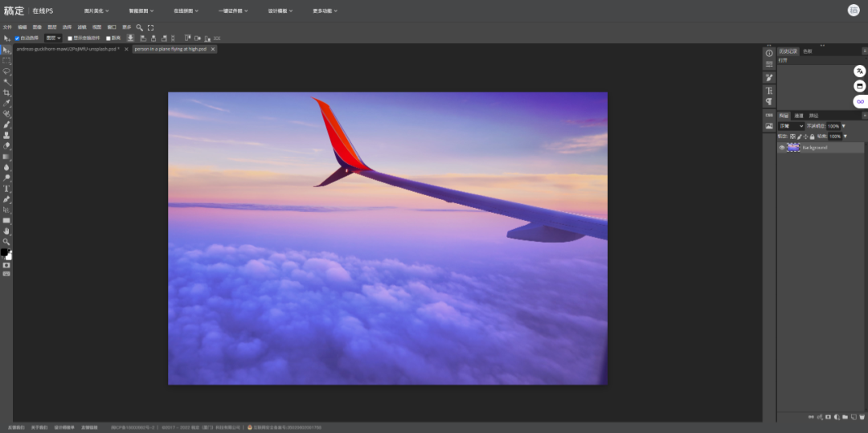Open the CSS panel icon
This screenshot has height=433, width=868.
(x=769, y=115)
